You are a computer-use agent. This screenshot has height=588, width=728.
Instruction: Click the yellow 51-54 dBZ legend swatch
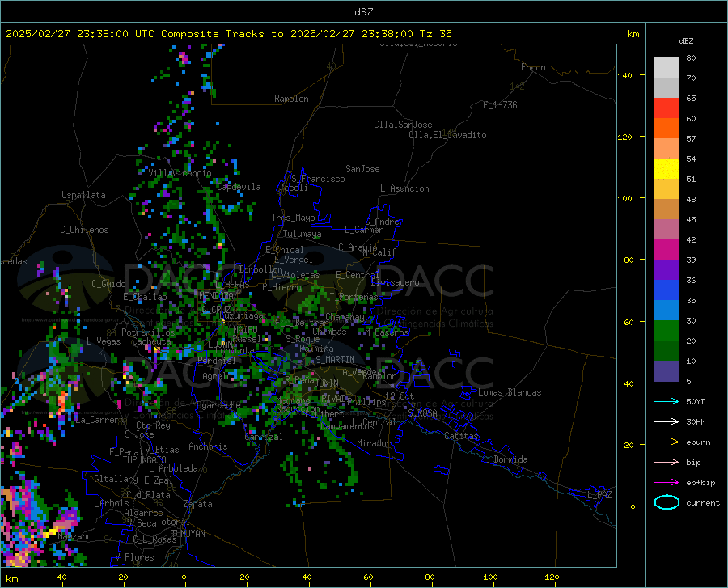[667, 169]
